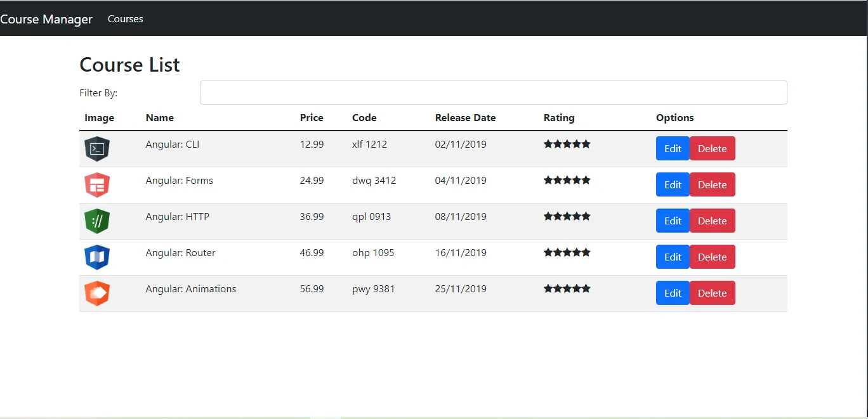This screenshot has width=868, height=419.
Task: Click the Angular CLI terminal course icon
Action: (x=97, y=149)
